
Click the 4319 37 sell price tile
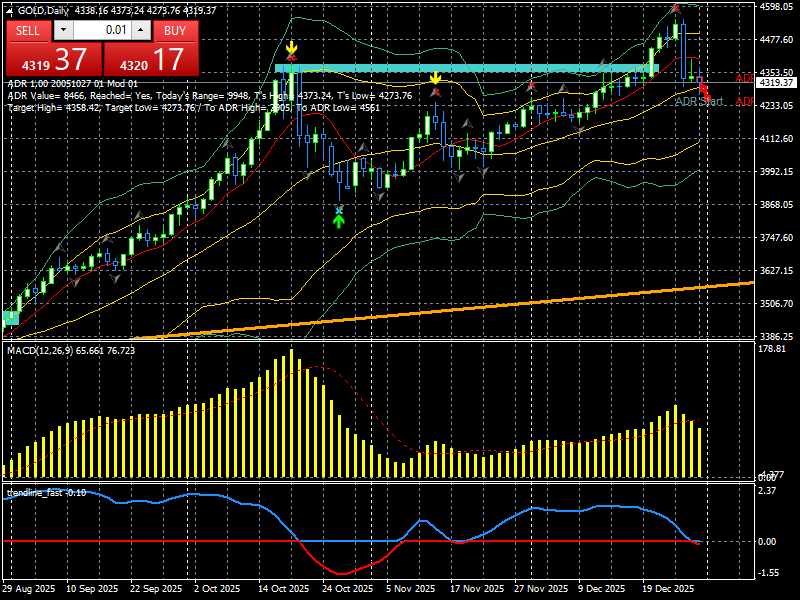coord(54,60)
